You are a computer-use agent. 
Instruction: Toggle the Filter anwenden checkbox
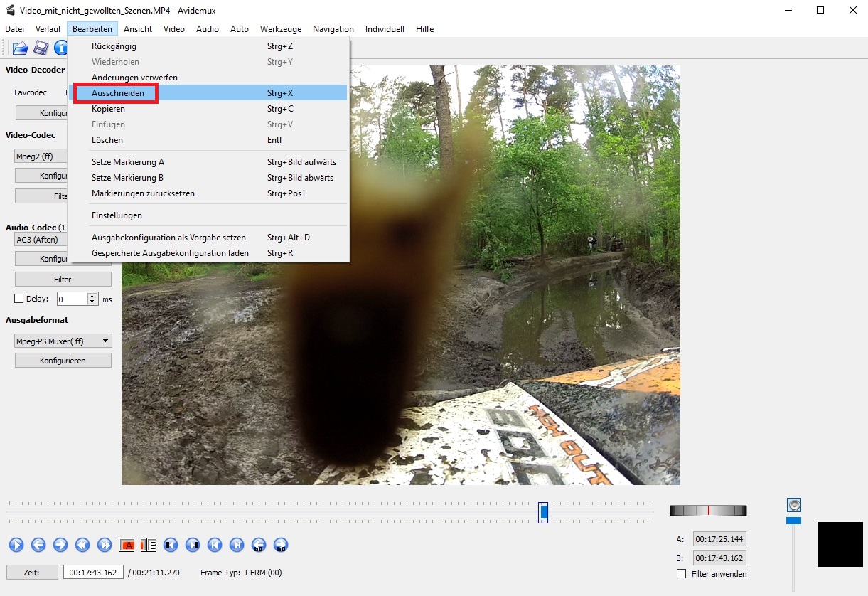coord(681,574)
